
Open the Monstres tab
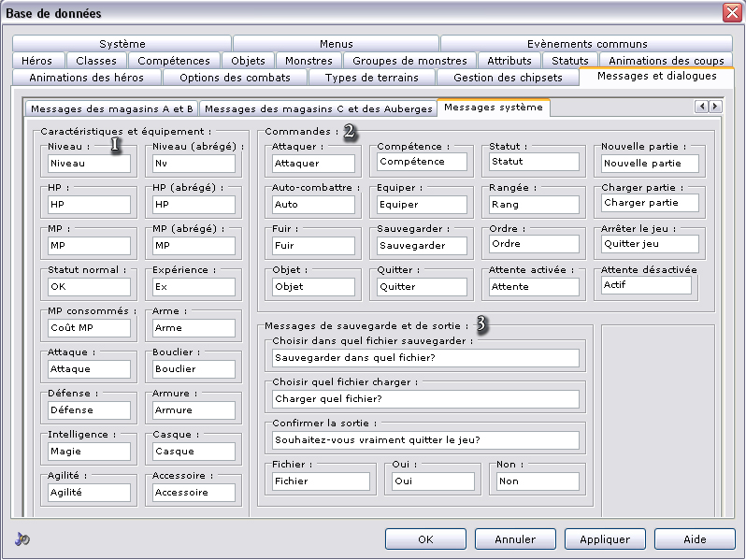point(308,61)
